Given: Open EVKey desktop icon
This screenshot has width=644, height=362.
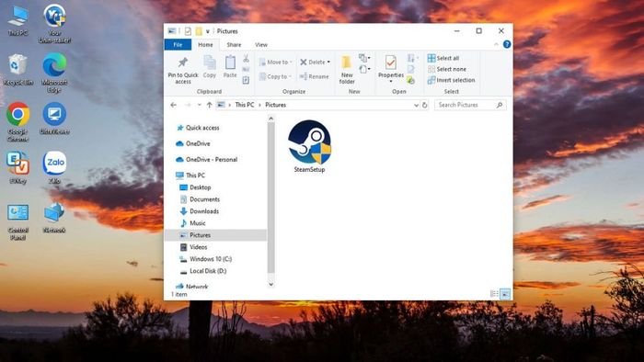Looking at the screenshot, I should (x=17, y=167).
